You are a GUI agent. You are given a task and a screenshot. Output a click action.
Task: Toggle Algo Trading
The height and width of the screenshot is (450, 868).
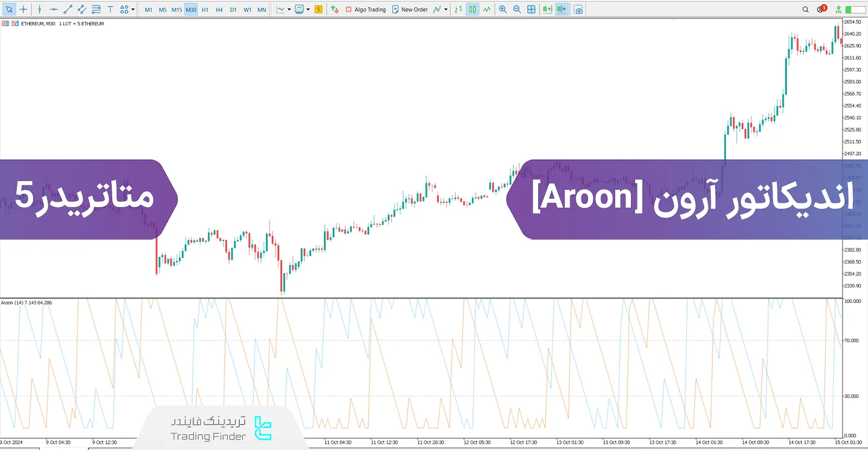click(366, 9)
